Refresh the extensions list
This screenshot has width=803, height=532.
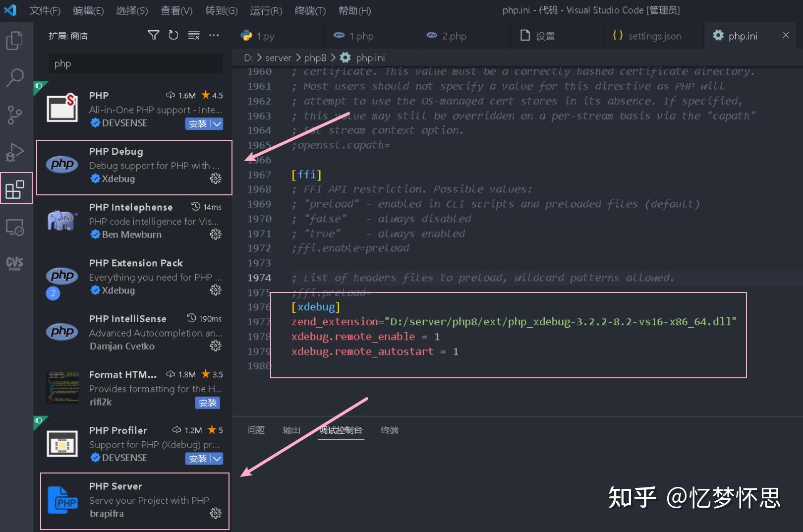[x=173, y=35]
